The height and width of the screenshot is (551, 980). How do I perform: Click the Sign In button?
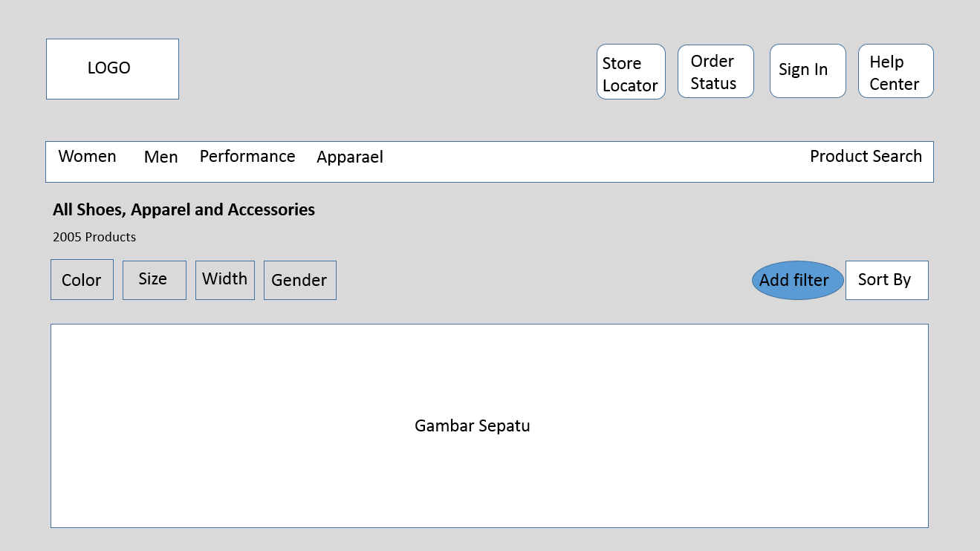point(808,71)
